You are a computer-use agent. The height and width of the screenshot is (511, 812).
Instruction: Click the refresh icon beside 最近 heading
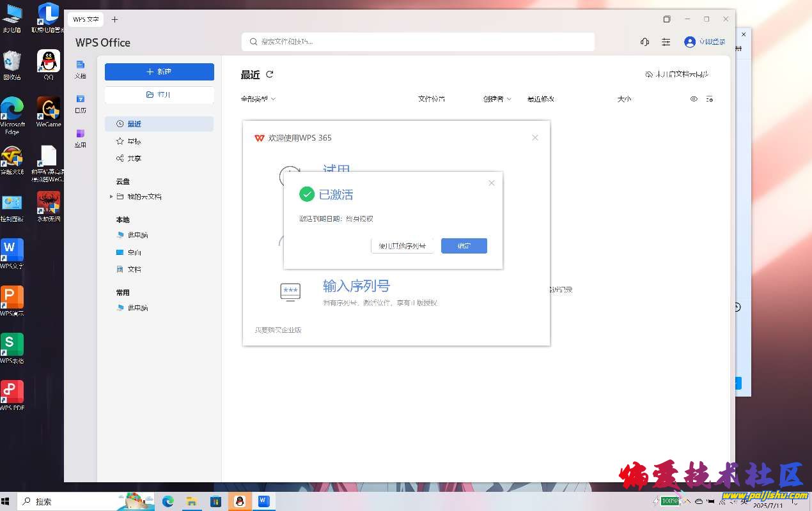coord(270,75)
